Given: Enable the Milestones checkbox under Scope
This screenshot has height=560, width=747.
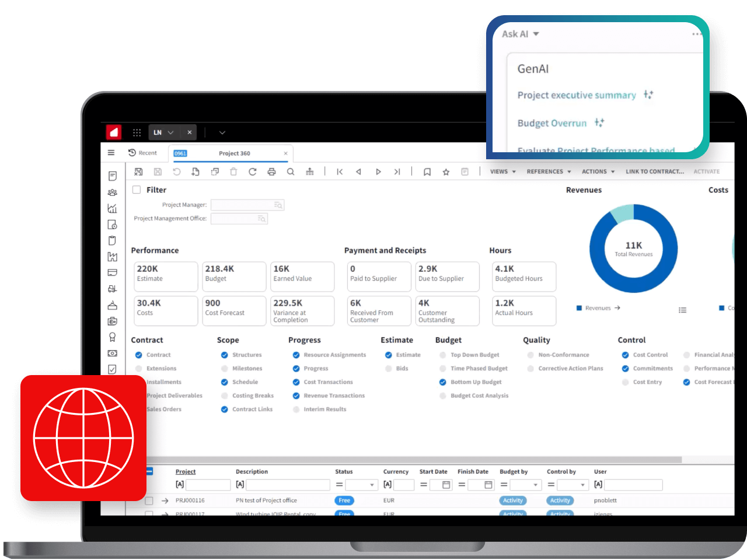Looking at the screenshot, I should tap(224, 368).
